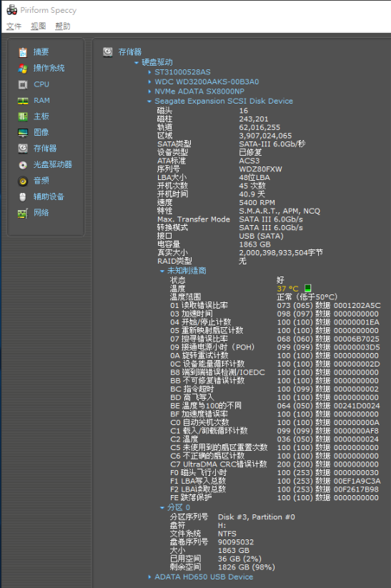
Task: Click the 状态 好 status value
Action: (280, 280)
